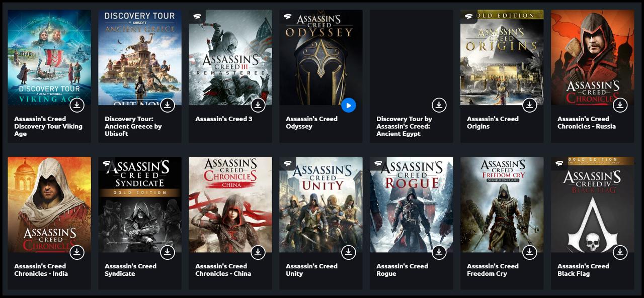Open Assassin's Creed Origins cover art

pos(502,57)
